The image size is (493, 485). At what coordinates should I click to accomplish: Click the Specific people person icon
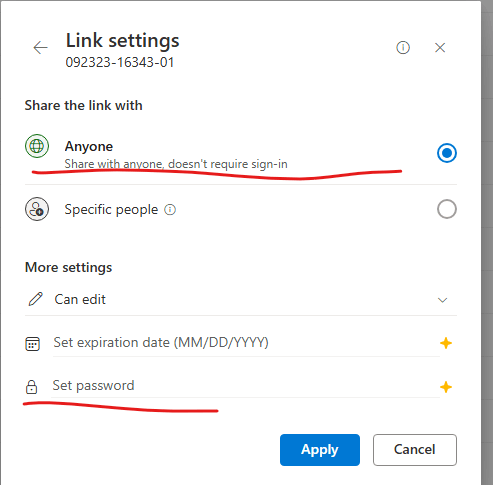[37, 209]
